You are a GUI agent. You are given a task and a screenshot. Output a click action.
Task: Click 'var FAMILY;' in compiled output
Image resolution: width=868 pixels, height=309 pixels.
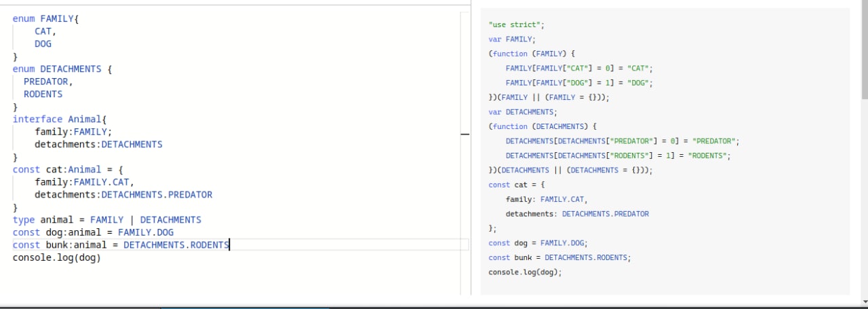[512, 39]
